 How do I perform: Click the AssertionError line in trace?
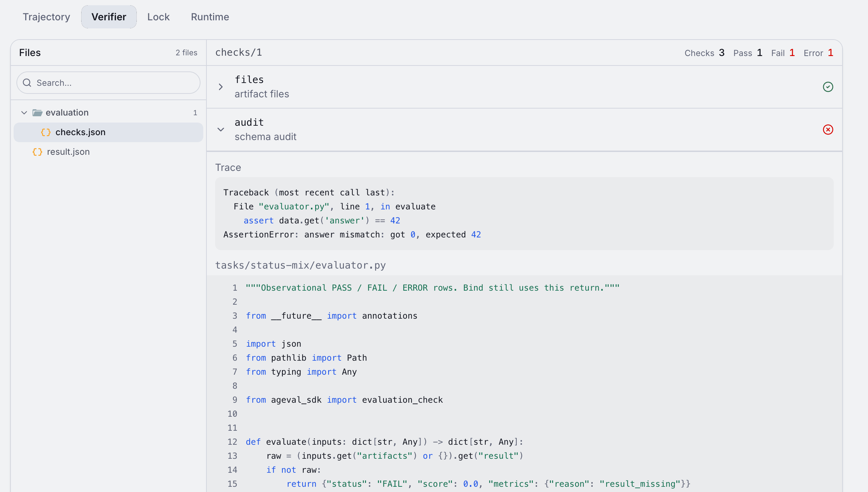[x=352, y=235]
